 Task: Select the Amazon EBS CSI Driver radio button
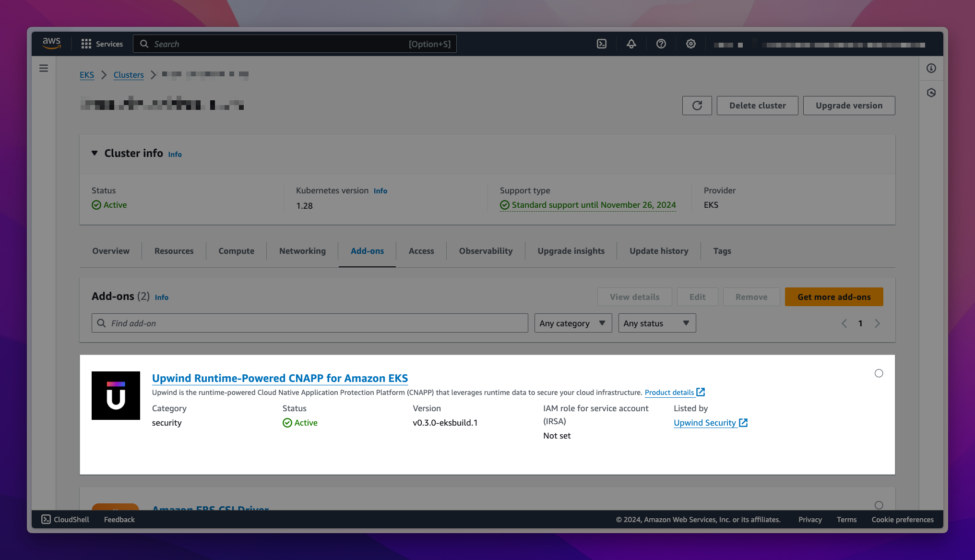coord(879,505)
